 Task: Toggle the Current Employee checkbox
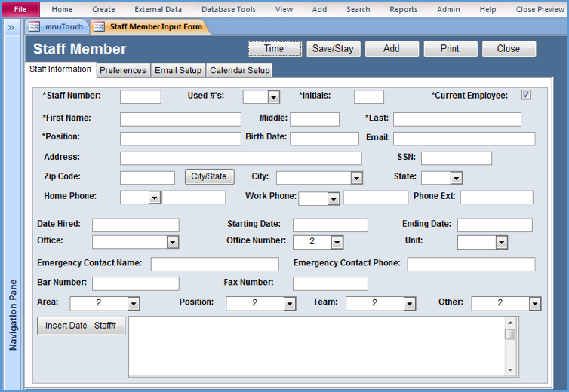pos(526,95)
